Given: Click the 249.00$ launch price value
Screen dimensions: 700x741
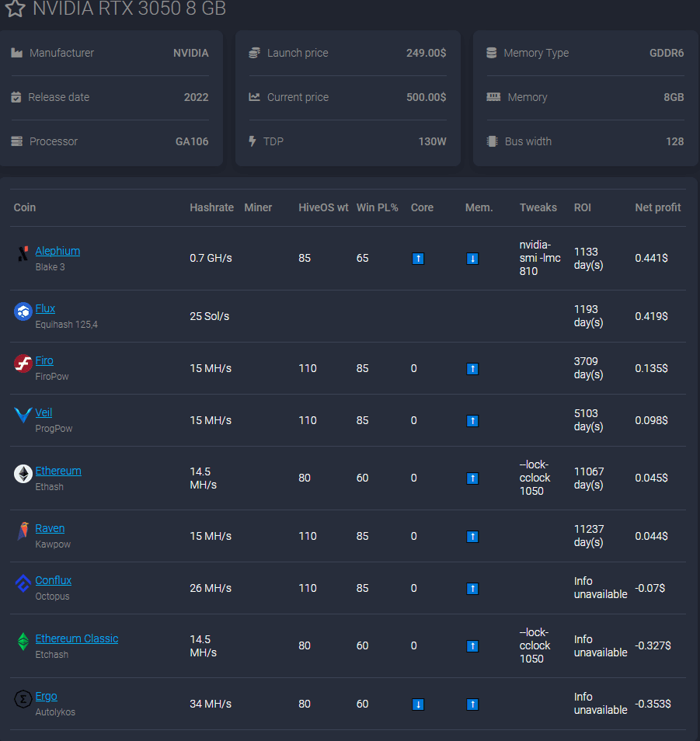Looking at the screenshot, I should (x=427, y=53).
